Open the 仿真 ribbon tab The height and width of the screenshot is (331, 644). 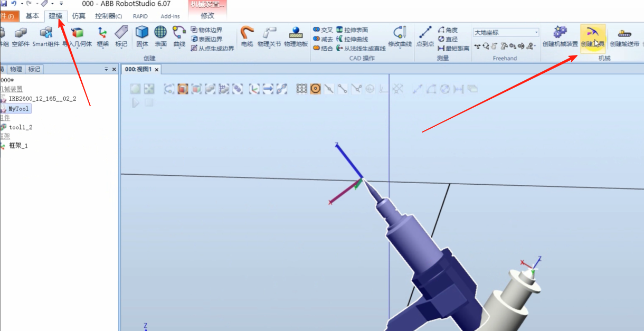(x=79, y=16)
